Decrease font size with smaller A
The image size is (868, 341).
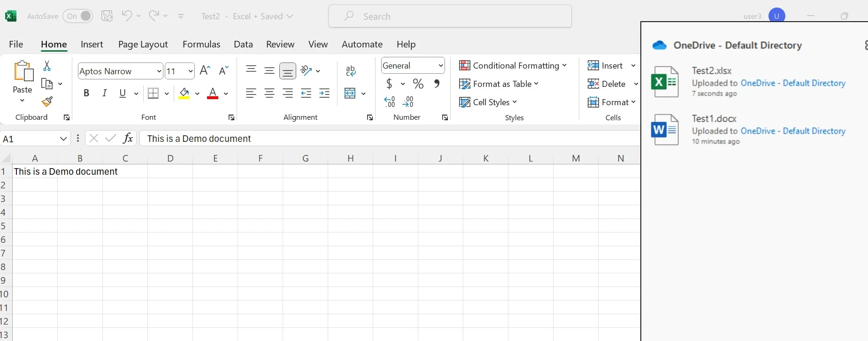tap(224, 70)
